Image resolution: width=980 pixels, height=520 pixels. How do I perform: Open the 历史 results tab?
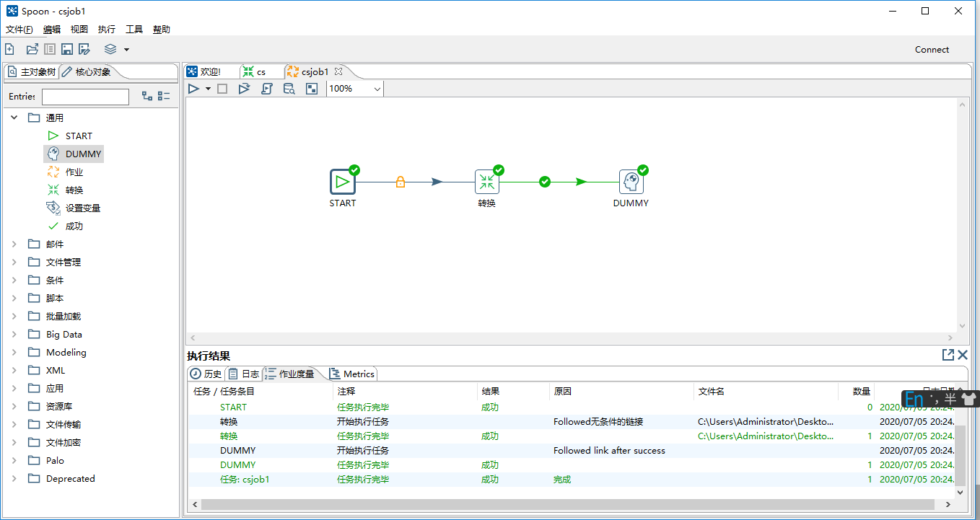click(206, 374)
